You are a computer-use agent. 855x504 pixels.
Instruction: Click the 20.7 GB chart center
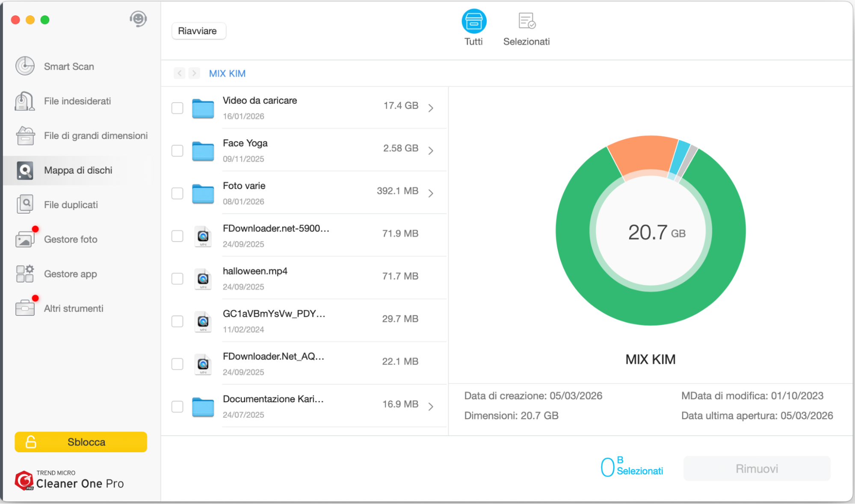pos(657,233)
